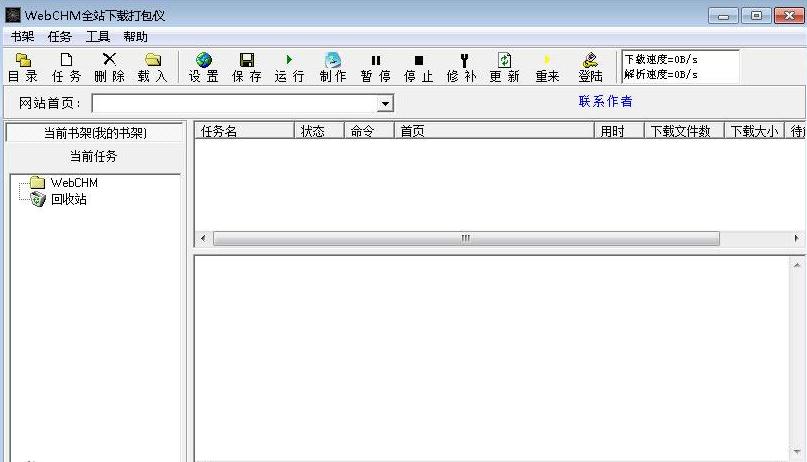This screenshot has height=462, width=807.
Task: Start task with 运行 run icon
Action: click(x=289, y=67)
